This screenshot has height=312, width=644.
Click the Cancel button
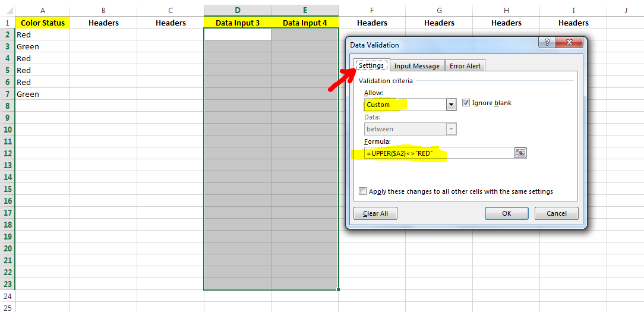click(x=557, y=213)
